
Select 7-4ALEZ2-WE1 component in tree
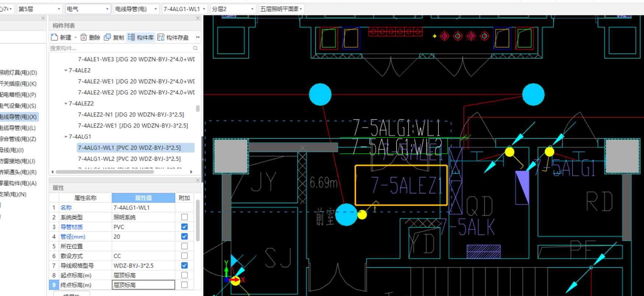(133, 126)
